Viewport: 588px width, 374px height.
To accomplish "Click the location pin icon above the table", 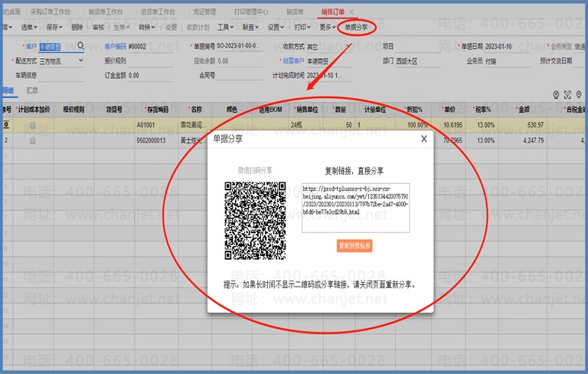I will click(556, 95).
